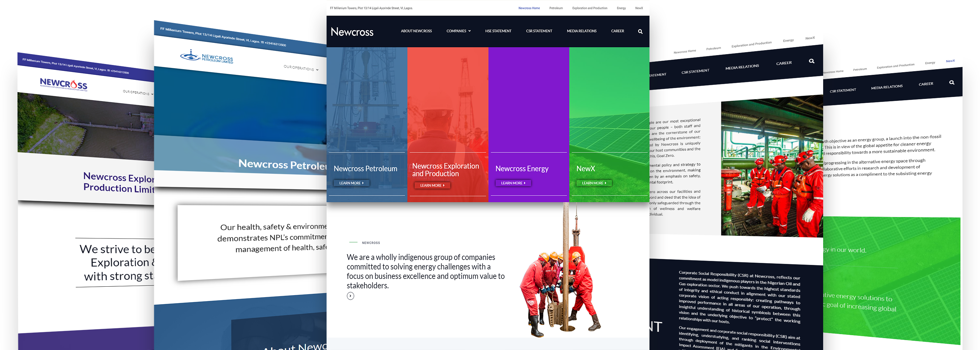
Task: Select Newcross Home top link
Action: coord(529,8)
